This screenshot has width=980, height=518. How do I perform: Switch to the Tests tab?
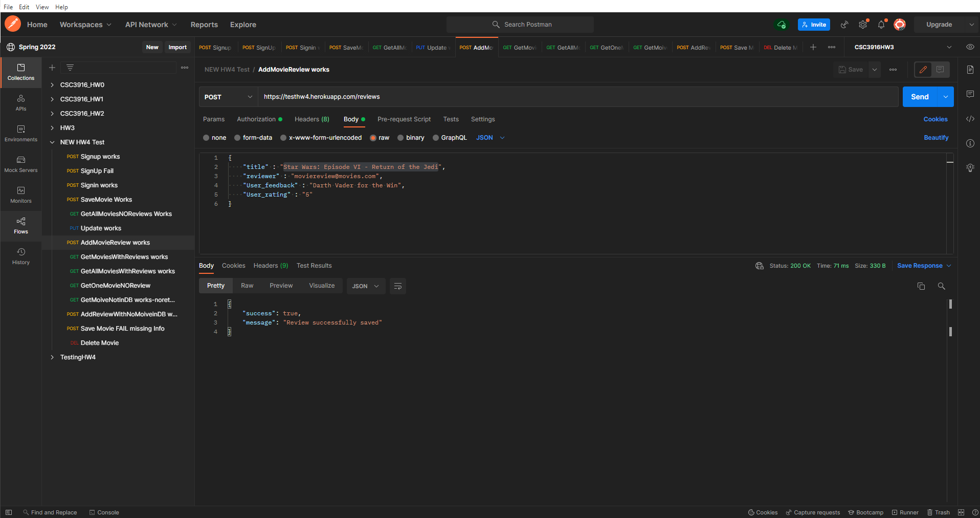[451, 119]
